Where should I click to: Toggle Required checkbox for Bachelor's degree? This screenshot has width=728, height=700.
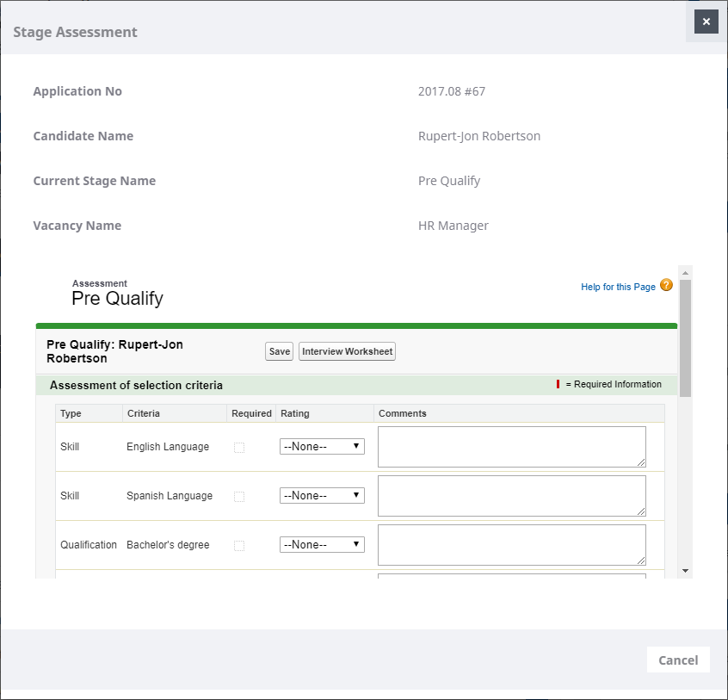[x=239, y=546]
